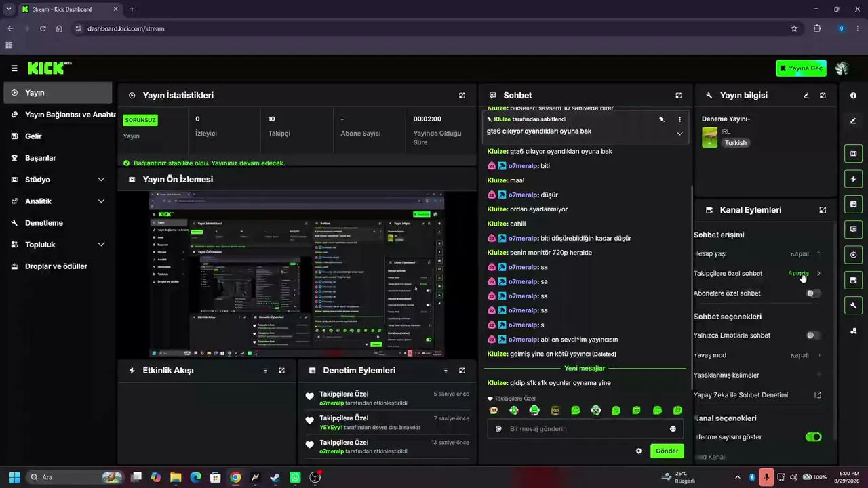This screenshot has width=868, height=488.
Task: Open chat settings gear icon
Action: (638, 451)
